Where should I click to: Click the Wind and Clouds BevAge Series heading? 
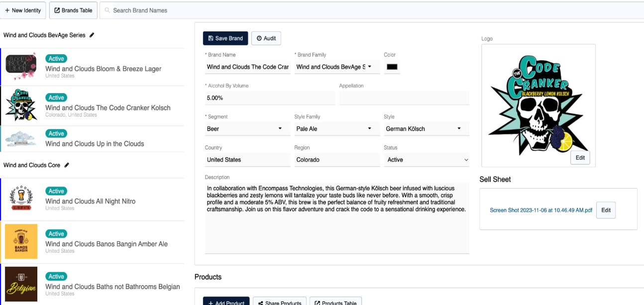(44, 35)
